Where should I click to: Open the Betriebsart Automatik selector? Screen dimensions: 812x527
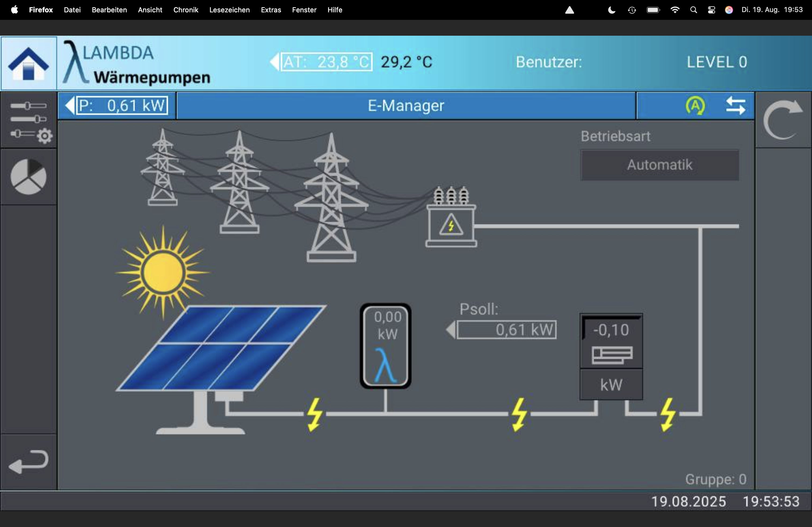click(x=659, y=165)
